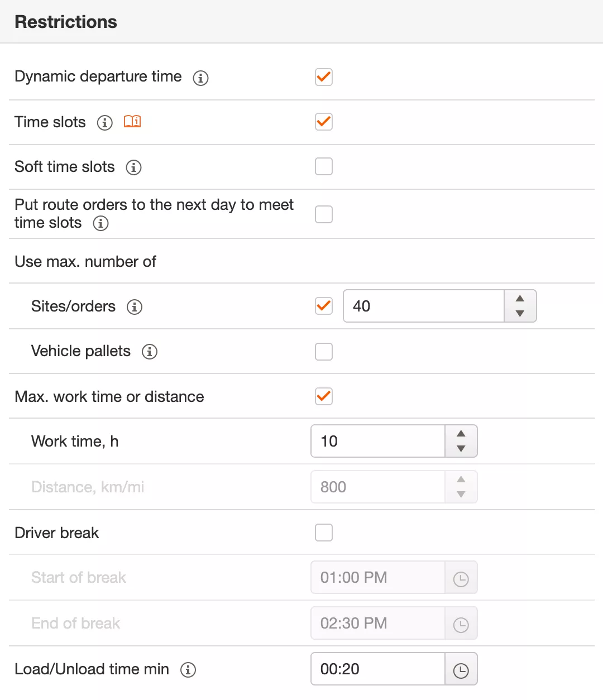
Task: Open info icon next to Time slots
Action: click(x=104, y=123)
